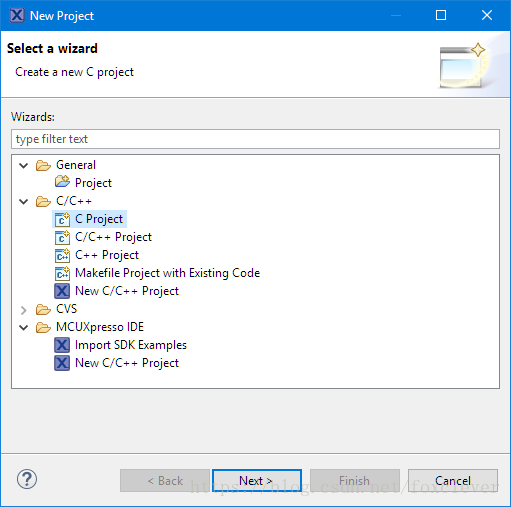Screen dimensions: 511x507
Task: Click the Next button
Action: [x=257, y=481]
